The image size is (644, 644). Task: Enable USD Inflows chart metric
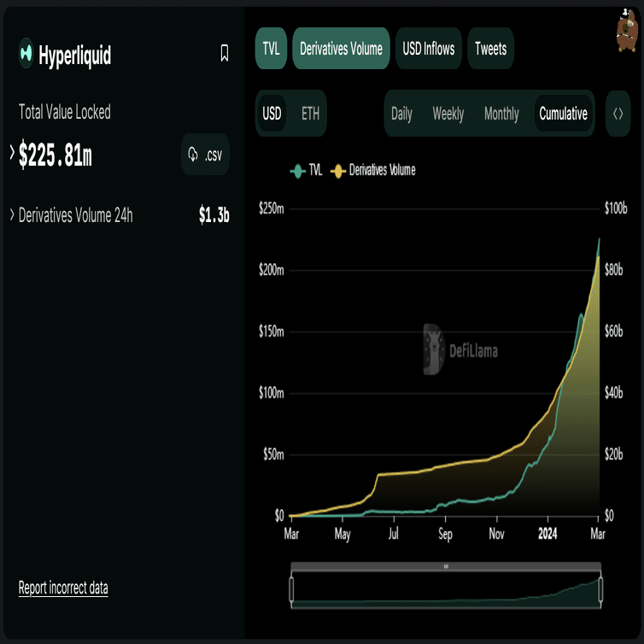429,49
